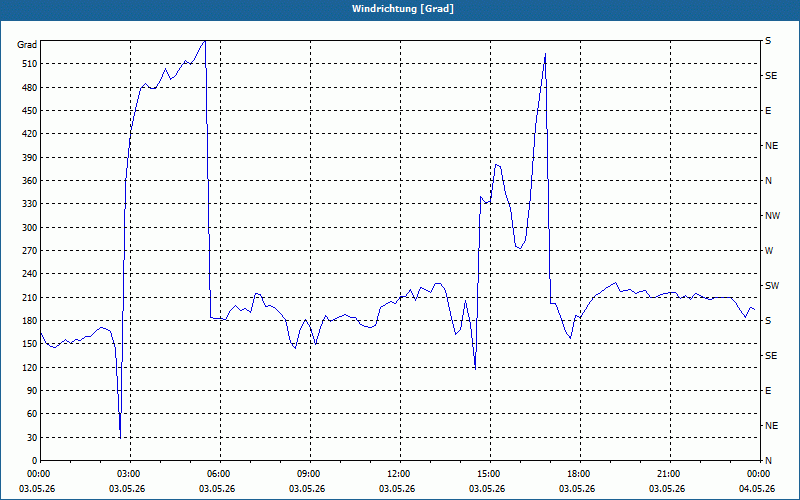Click the y-axis value "60"
Viewport: 800px width, 500px height.
[31, 414]
